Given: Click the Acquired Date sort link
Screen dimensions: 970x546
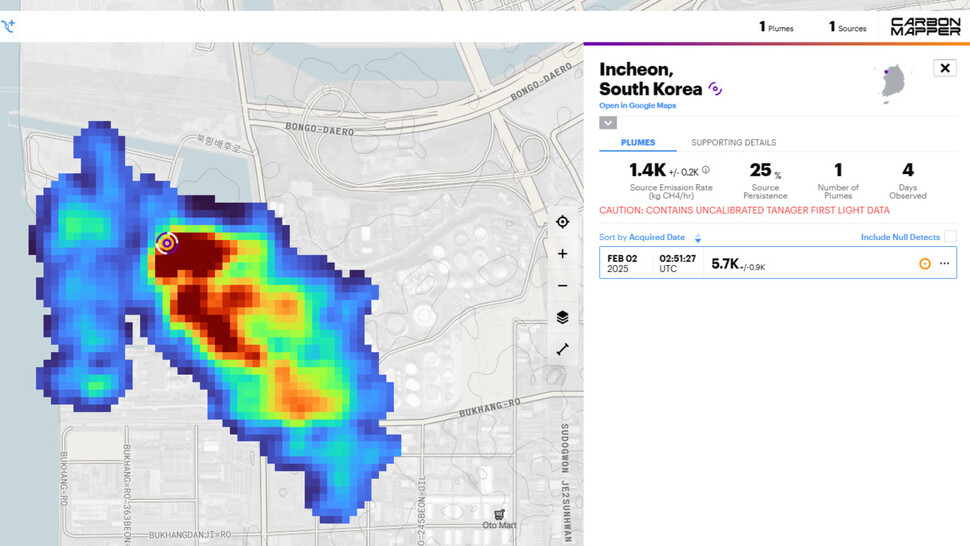Looking at the screenshot, I should [657, 238].
